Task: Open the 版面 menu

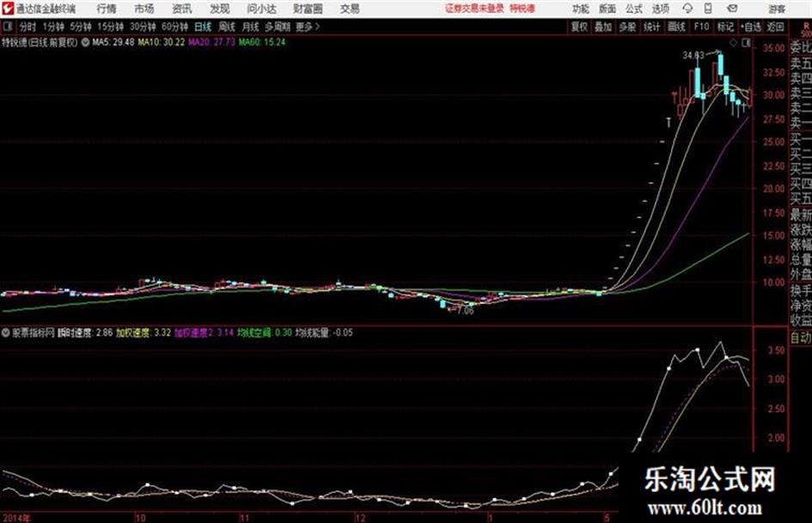Action: [x=607, y=9]
